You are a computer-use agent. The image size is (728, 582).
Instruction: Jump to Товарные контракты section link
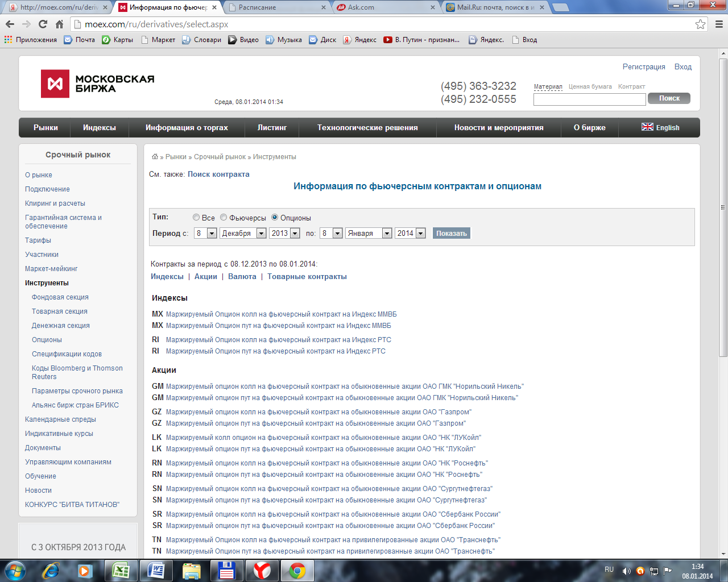coord(307,276)
